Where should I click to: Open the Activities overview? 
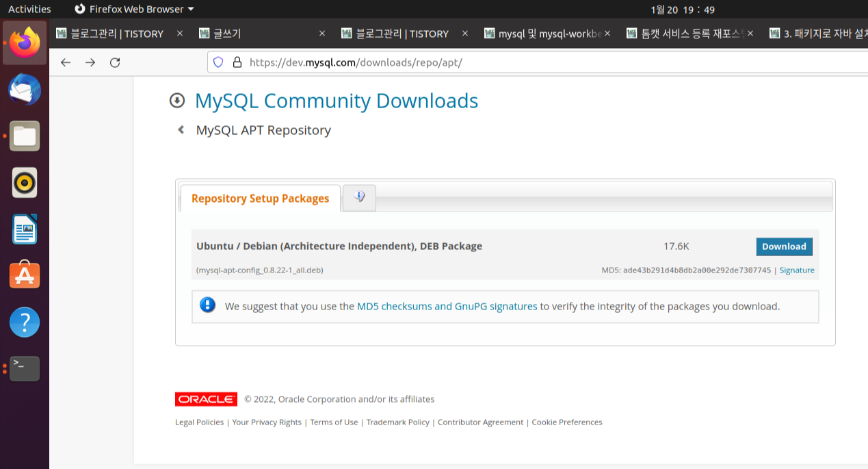[29, 9]
